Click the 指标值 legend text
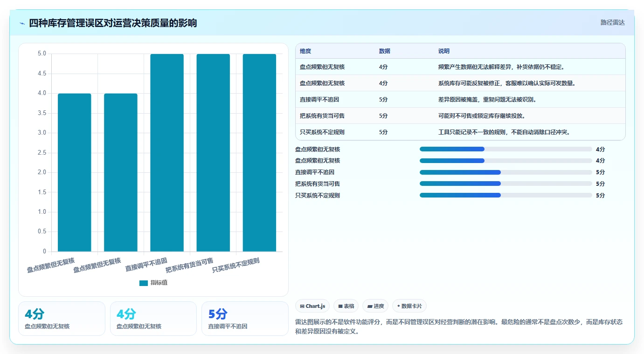Viewport: 644px width, 354px height. (159, 283)
